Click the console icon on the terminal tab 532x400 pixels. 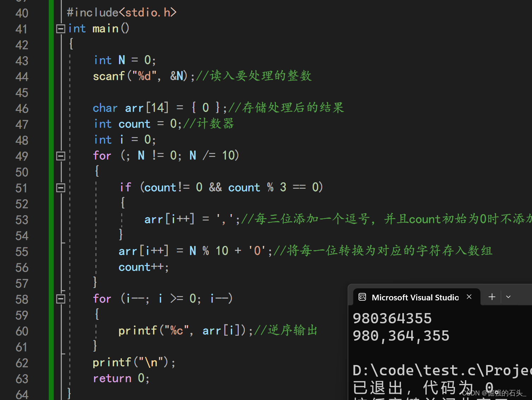(x=362, y=297)
